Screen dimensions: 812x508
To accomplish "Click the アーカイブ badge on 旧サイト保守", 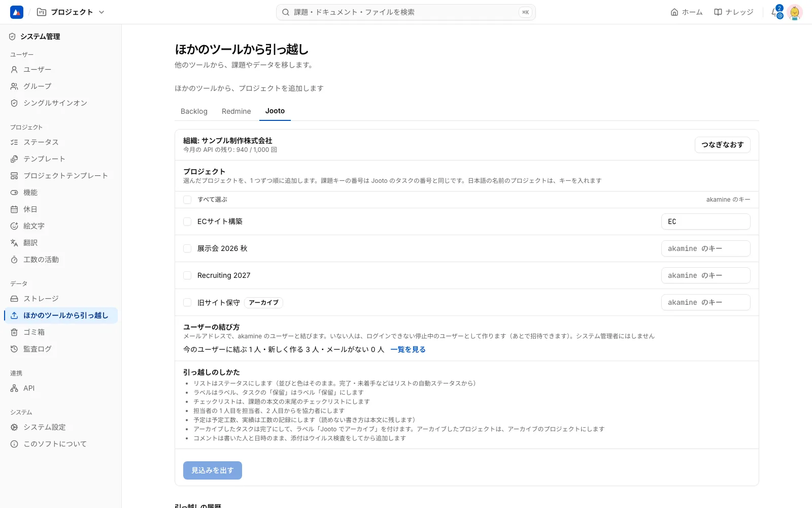I will click(x=263, y=303).
